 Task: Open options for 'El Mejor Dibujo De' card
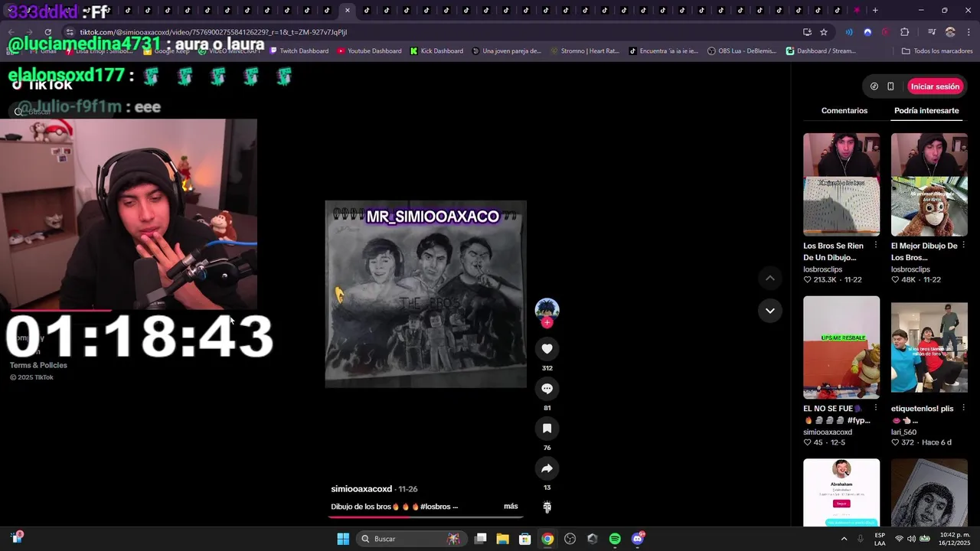pos(963,246)
